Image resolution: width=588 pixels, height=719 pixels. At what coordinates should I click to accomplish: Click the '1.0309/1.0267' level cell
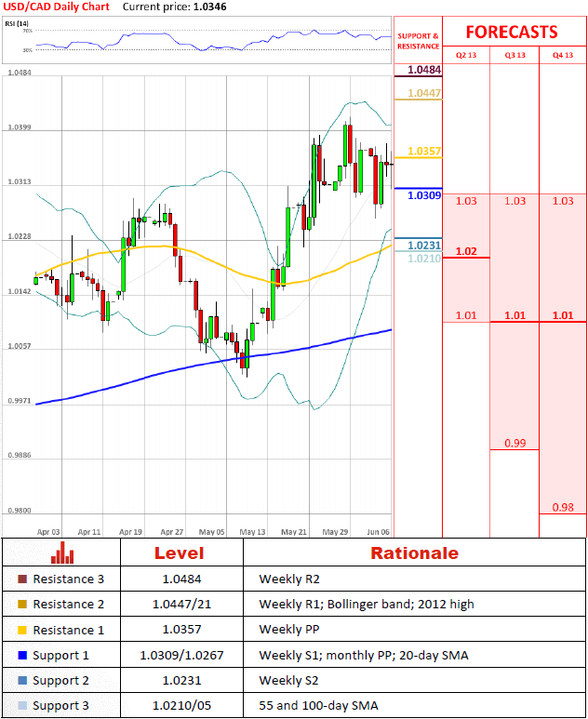click(181, 655)
